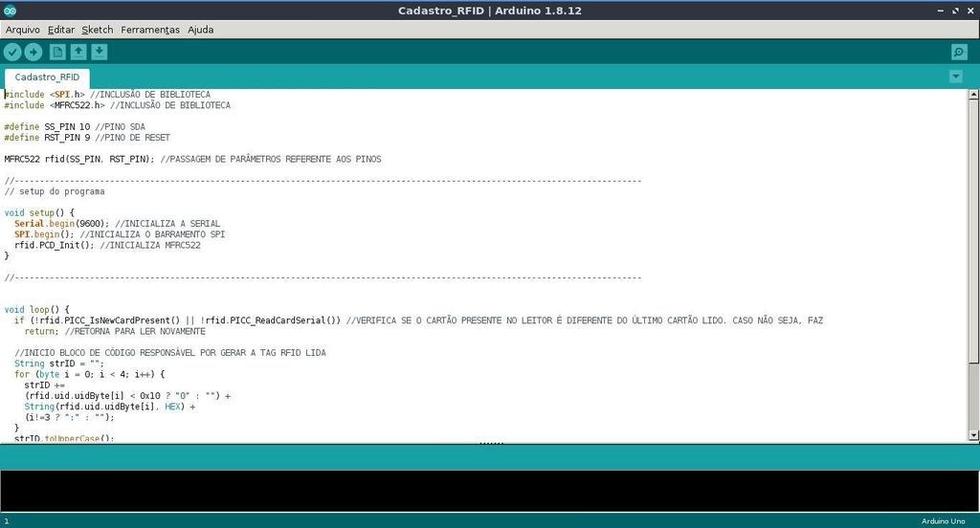
Task: Click the '(i!=3 ? ":" : "");' line
Action: point(69,417)
